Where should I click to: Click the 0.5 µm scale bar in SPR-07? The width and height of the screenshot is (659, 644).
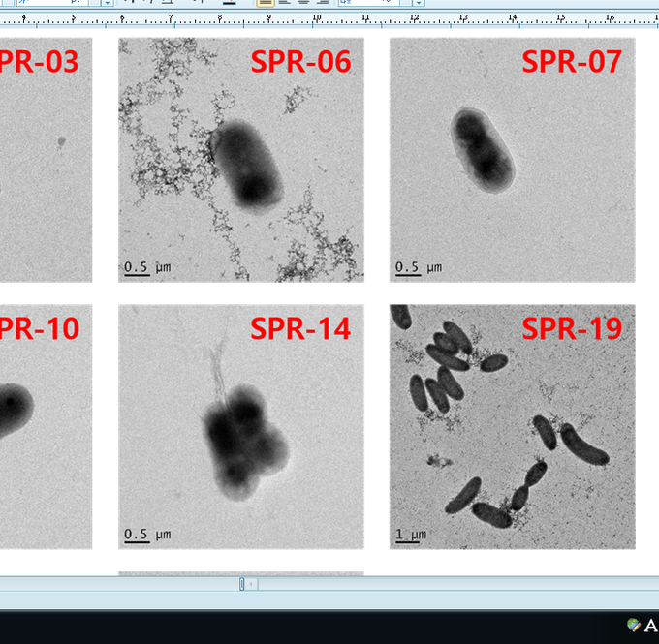(x=408, y=275)
